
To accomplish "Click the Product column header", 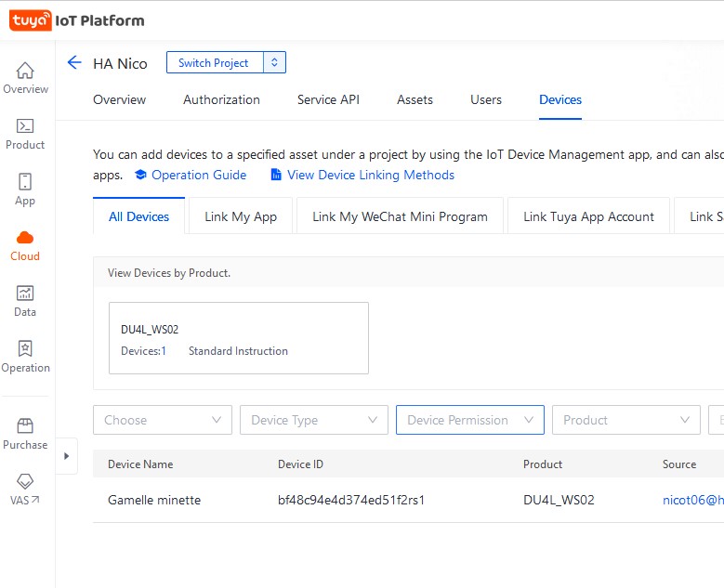I will click(x=543, y=464).
